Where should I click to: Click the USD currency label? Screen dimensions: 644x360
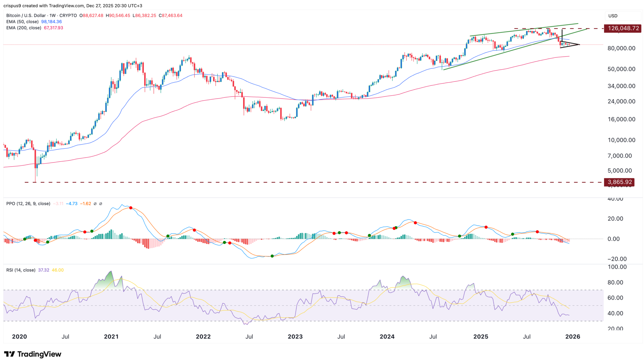point(613,16)
